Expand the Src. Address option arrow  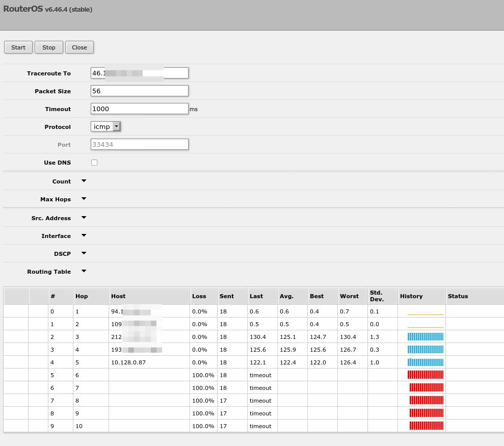[x=84, y=218]
